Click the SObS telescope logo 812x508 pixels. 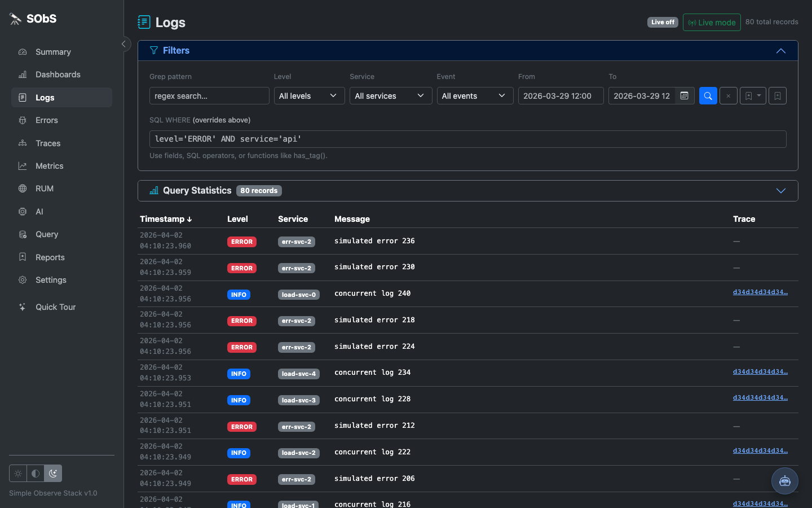pyautogui.click(x=15, y=19)
